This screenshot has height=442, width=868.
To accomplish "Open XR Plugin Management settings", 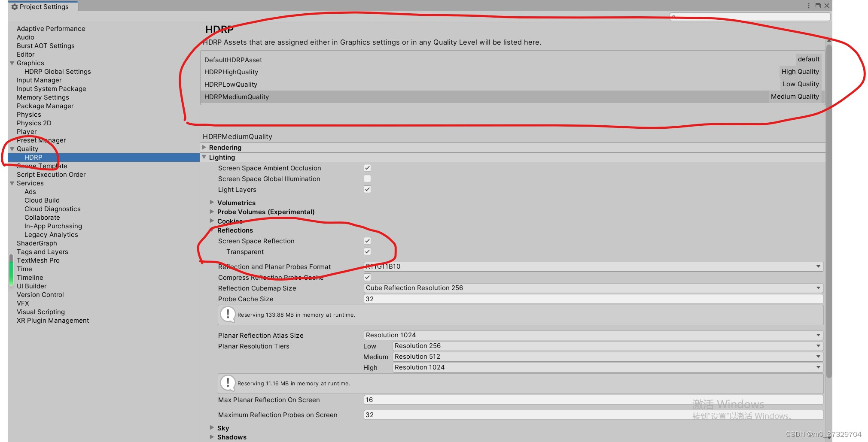I will (53, 321).
